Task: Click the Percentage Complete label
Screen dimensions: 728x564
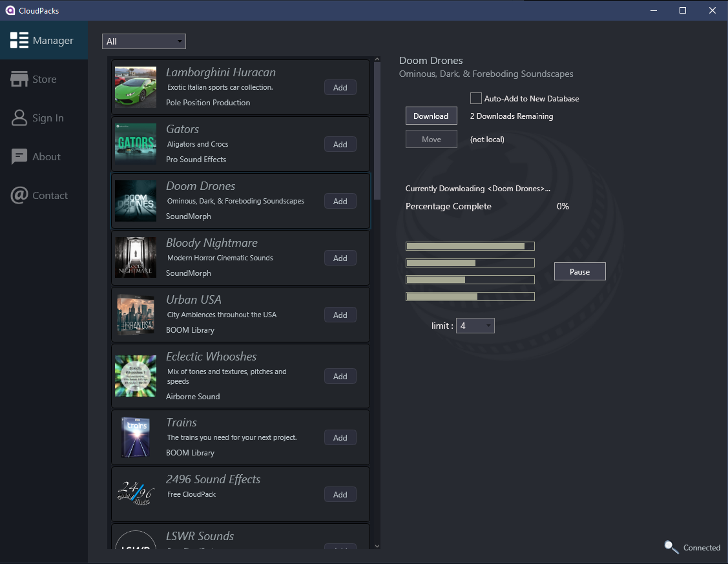Action: click(448, 206)
